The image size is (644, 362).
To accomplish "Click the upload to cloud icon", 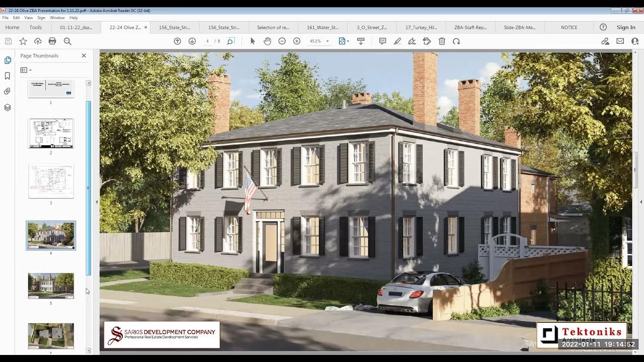I will 38,41.
